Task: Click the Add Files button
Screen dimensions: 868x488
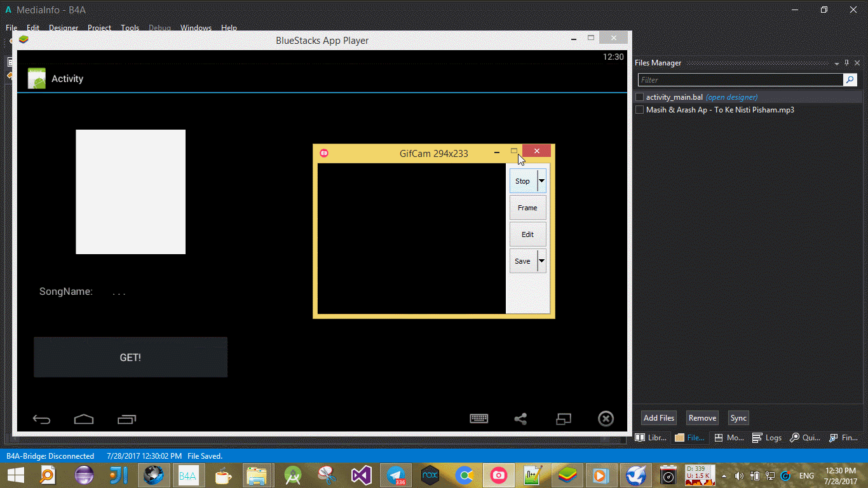Action: (x=658, y=418)
